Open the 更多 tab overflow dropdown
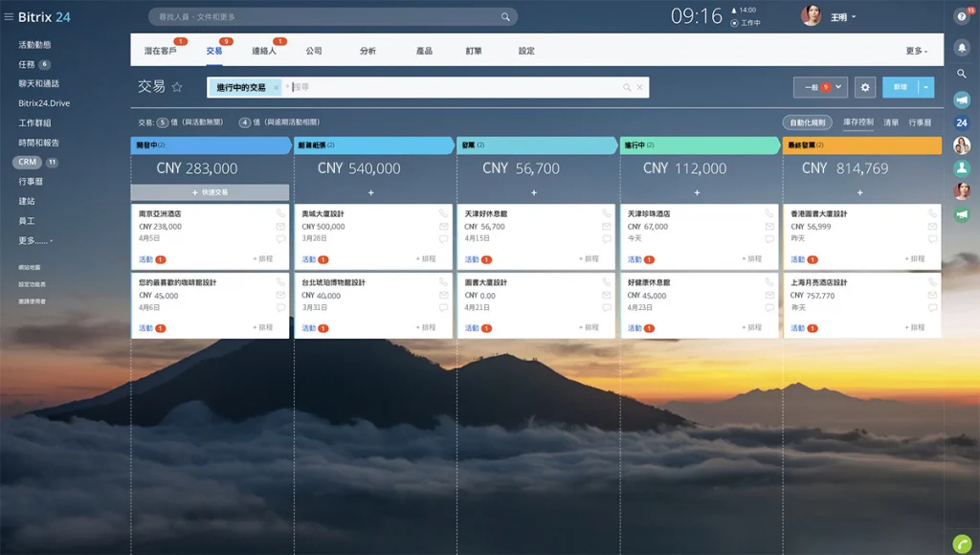This screenshot has width=980, height=555. click(x=915, y=48)
